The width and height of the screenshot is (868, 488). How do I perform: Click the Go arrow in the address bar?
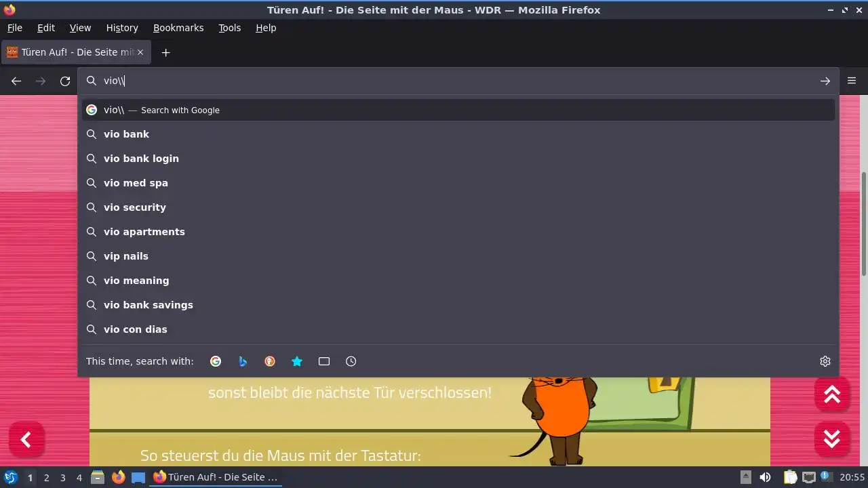click(825, 81)
